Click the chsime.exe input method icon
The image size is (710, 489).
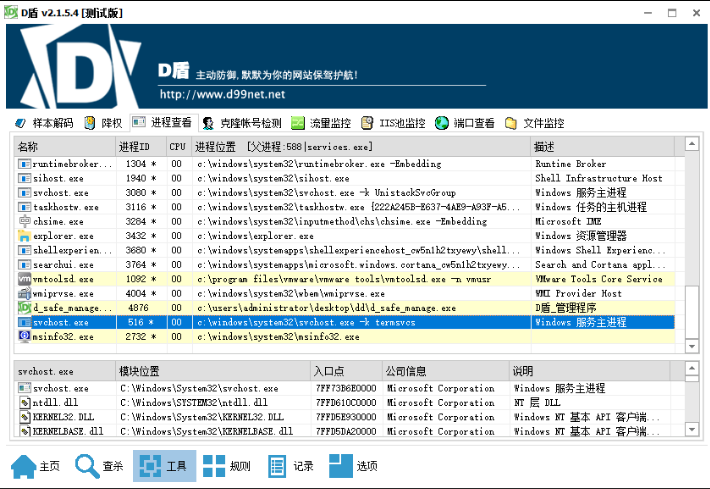(24, 221)
